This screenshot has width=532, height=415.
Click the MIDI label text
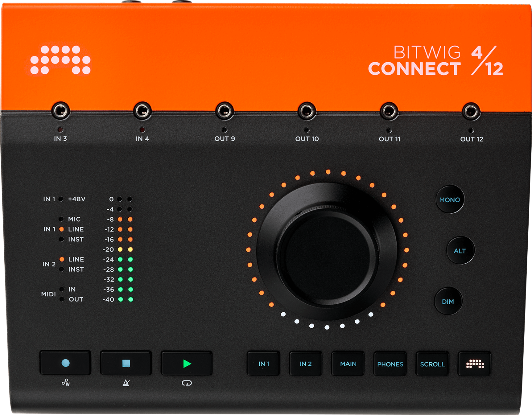[48, 294]
